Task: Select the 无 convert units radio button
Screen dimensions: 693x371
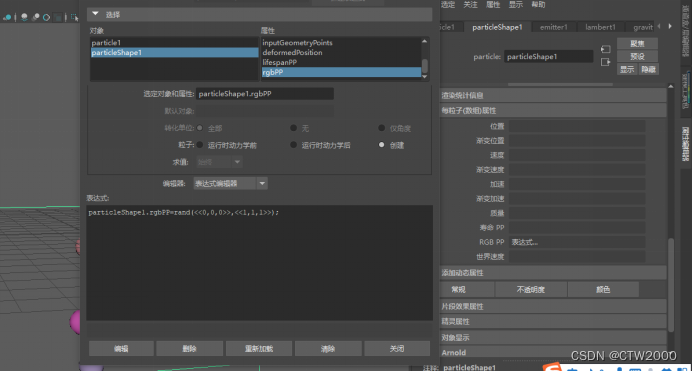Action: [293, 128]
